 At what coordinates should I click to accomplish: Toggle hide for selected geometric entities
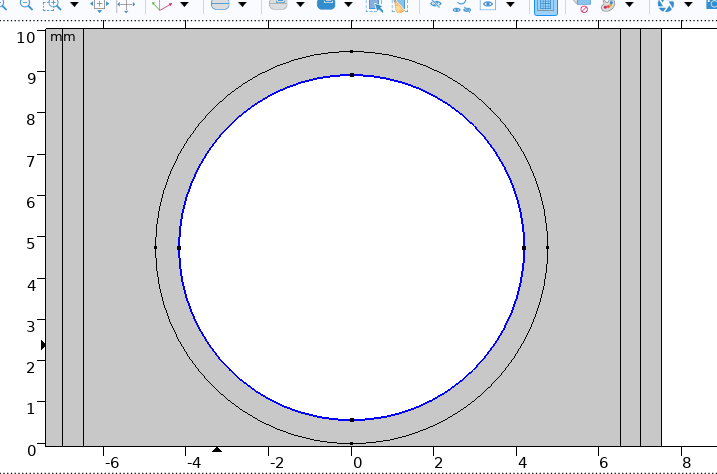tap(435, 5)
